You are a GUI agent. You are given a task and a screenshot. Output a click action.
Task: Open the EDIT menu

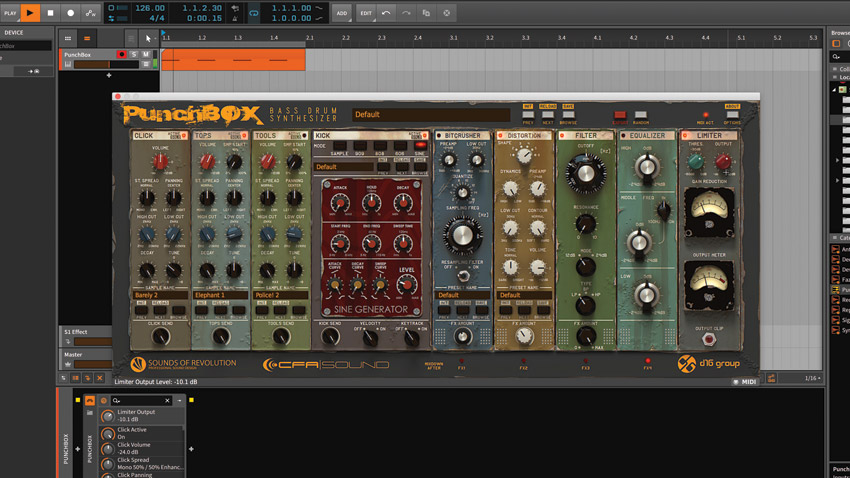[366, 13]
